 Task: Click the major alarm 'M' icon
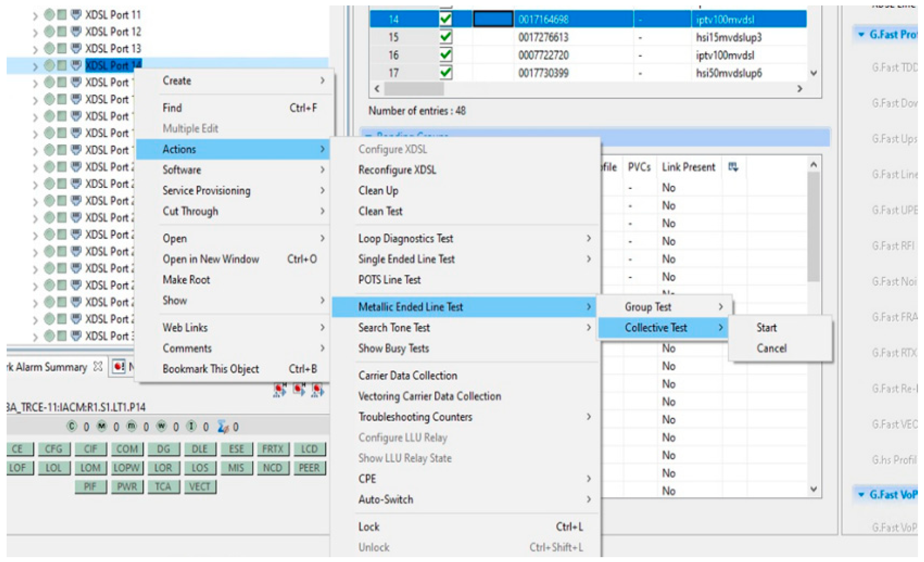102,426
